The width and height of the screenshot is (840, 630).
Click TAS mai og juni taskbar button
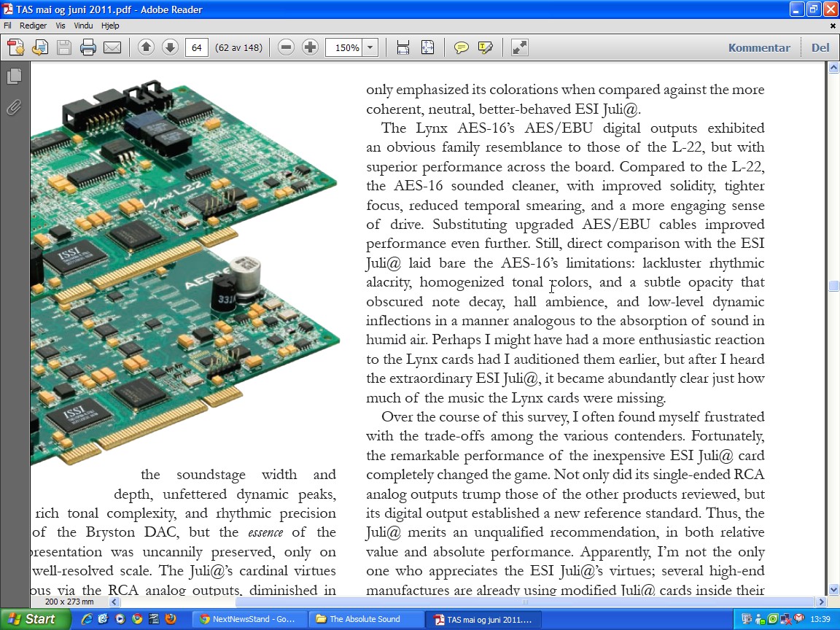pyautogui.click(x=483, y=619)
